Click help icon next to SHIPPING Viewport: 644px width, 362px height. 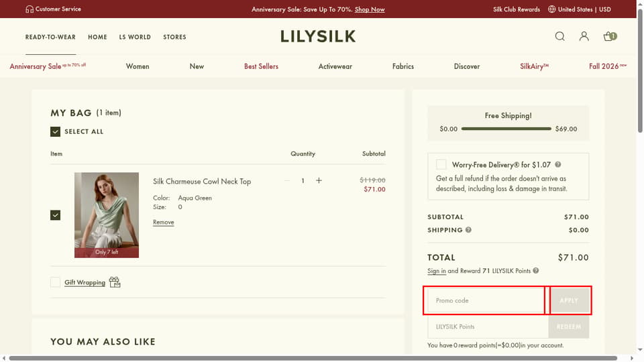point(468,230)
